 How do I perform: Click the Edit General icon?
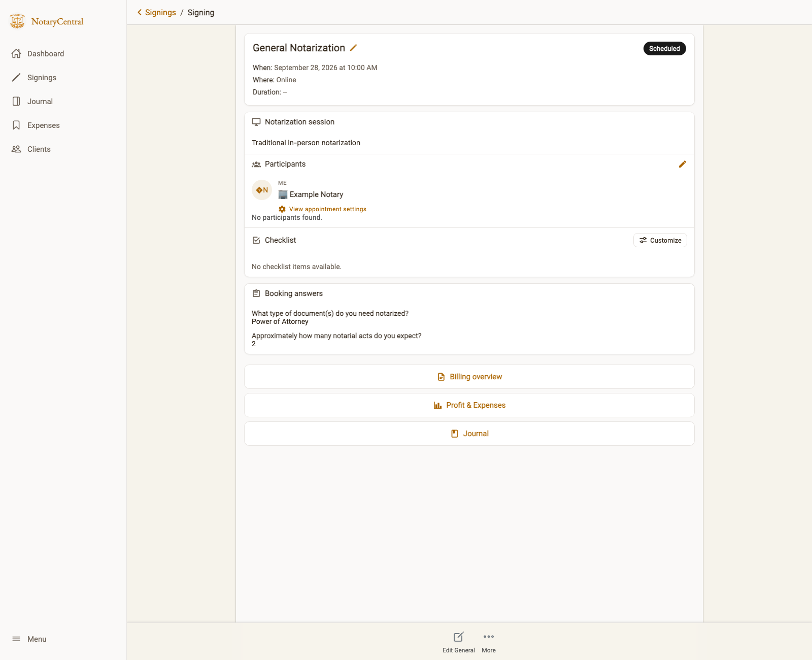pos(458,637)
